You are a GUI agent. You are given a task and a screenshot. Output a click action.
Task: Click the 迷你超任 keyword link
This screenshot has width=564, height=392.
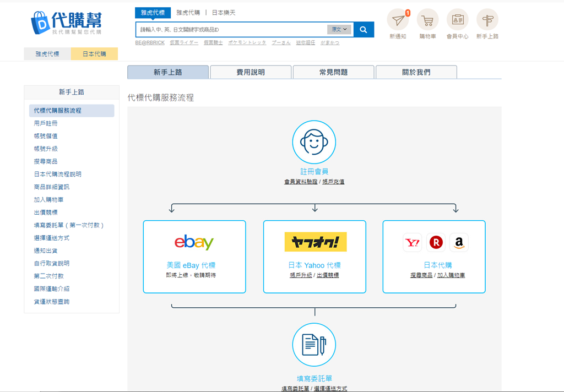tap(306, 42)
